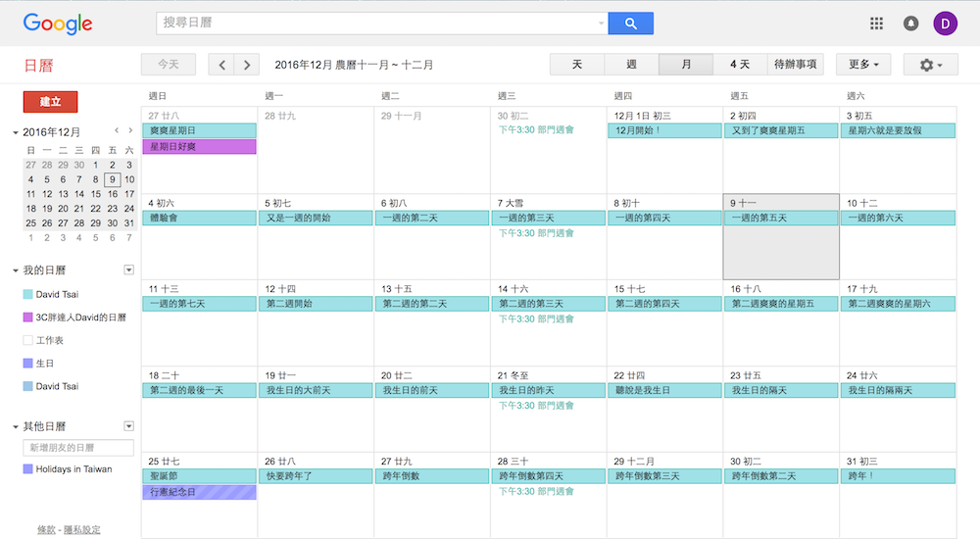Collapse the 其他日曆 section
This screenshot has height=539, width=980.
[16, 427]
